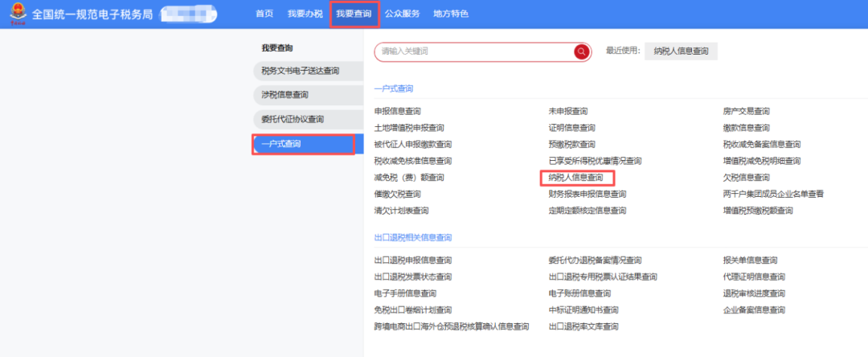Switch to 我要办税 tab
This screenshot has width=868, height=357.
tap(305, 14)
